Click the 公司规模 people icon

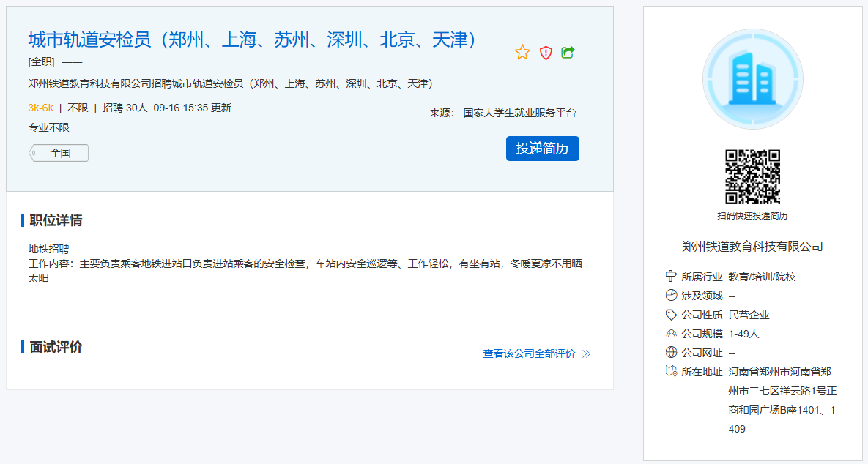coord(671,334)
